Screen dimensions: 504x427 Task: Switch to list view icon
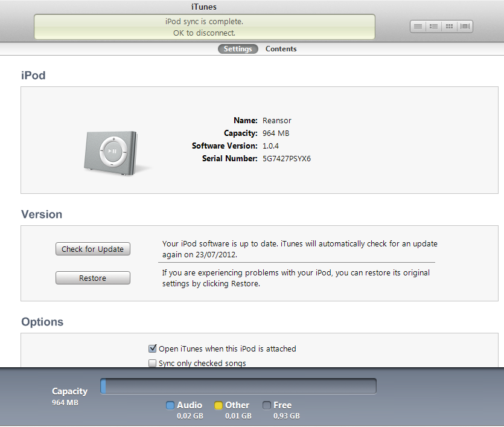pyautogui.click(x=418, y=27)
